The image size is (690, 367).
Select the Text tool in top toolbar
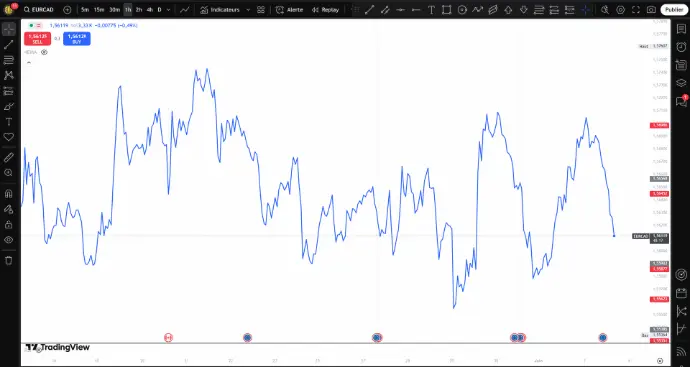pyautogui.click(x=431, y=10)
